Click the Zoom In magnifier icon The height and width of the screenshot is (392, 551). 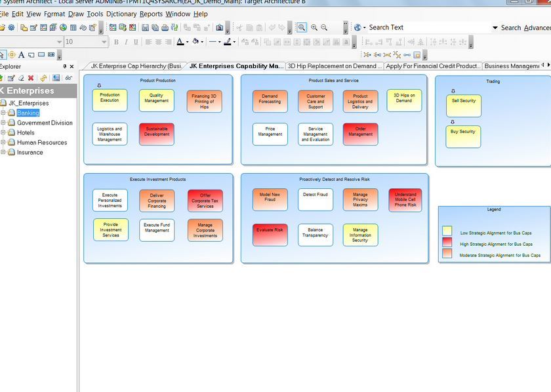click(314, 28)
